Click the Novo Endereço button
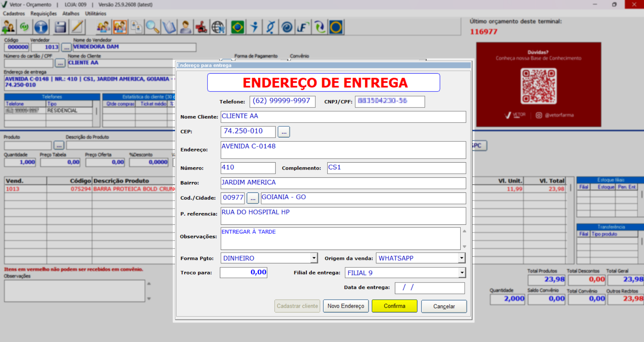Screen dimensions: 644x342 pos(346,306)
